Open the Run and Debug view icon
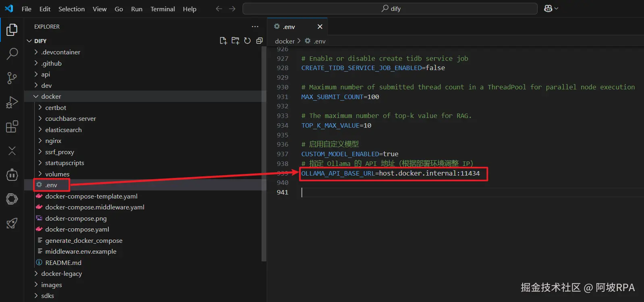 click(12, 102)
